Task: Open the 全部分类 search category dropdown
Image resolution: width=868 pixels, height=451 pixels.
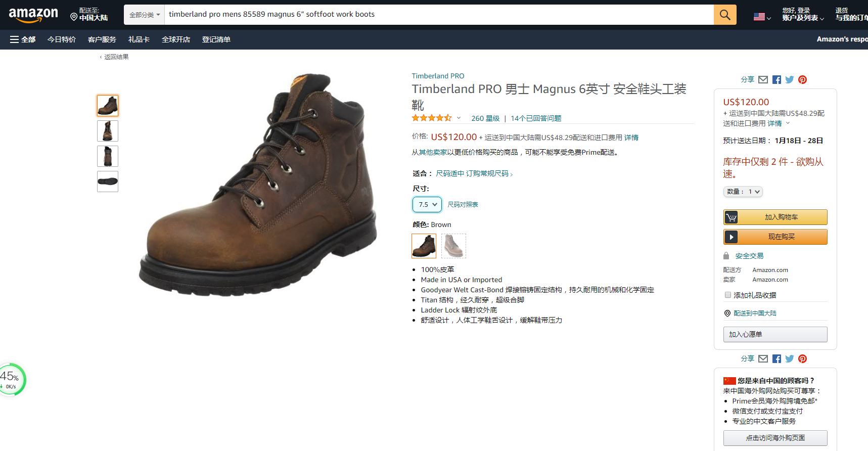Action: pyautogui.click(x=144, y=15)
